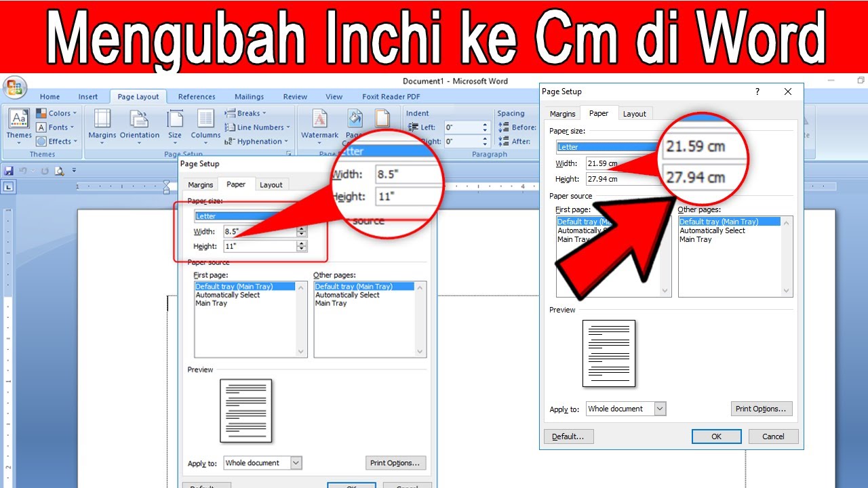
Task: Click Print Options in inches dialog
Action: coord(395,463)
